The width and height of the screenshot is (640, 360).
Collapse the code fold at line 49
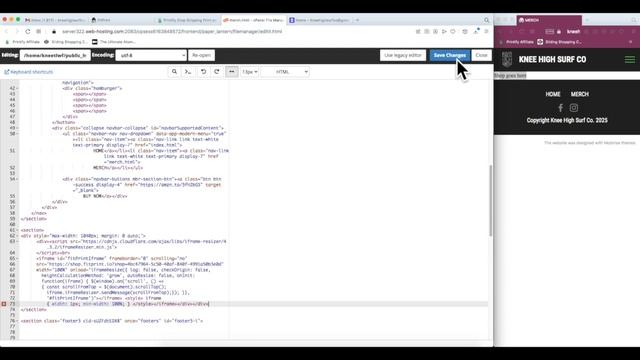pos(17,128)
